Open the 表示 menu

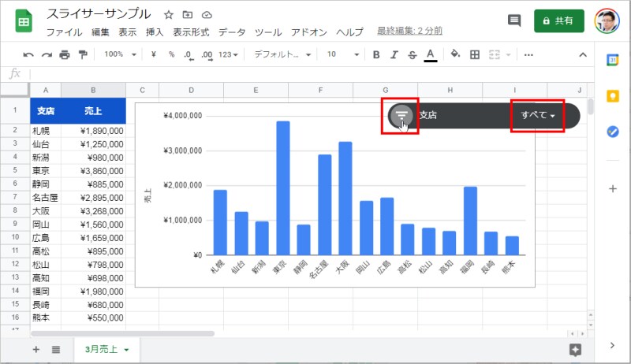click(x=128, y=32)
